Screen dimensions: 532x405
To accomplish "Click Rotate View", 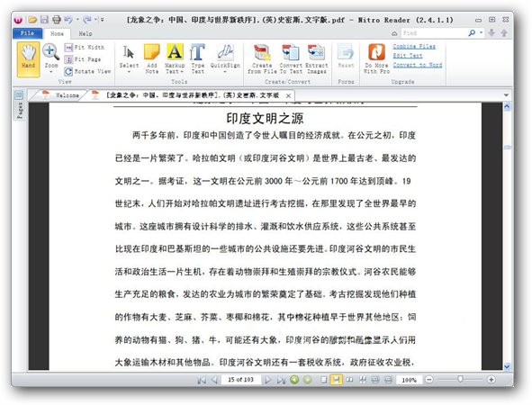I will point(87,71).
